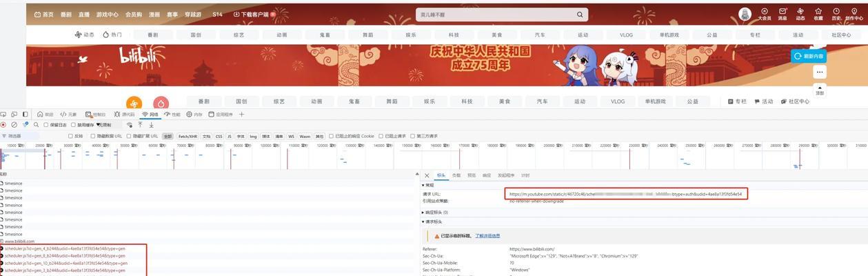Screen dimensions: 868x276
Task: Click the three-dots more button on page
Action: point(819,72)
